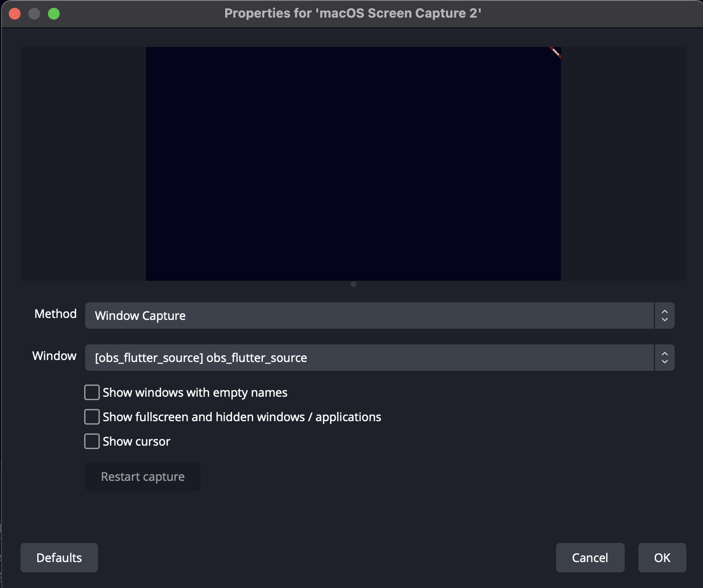
Task: Click inside the dark capture preview area
Action: (x=353, y=164)
